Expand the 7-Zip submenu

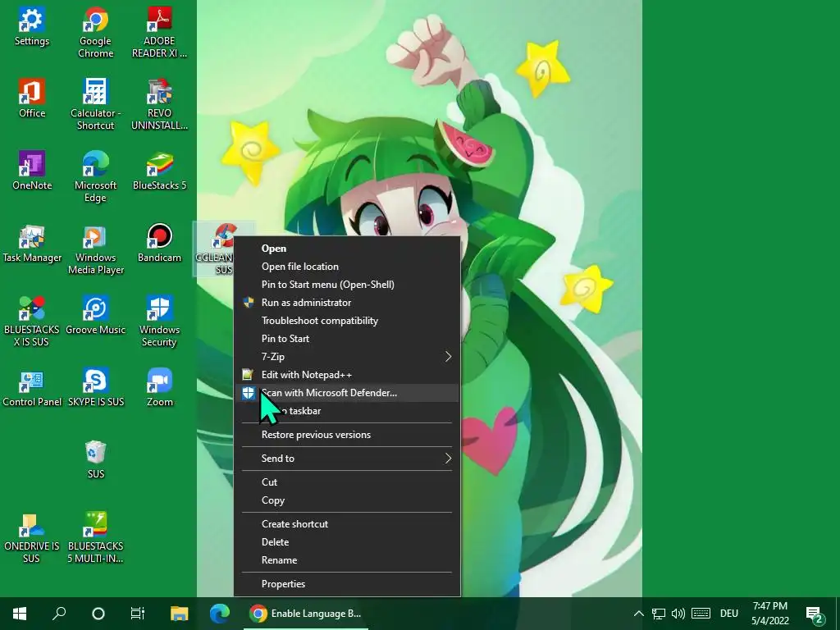tap(347, 357)
